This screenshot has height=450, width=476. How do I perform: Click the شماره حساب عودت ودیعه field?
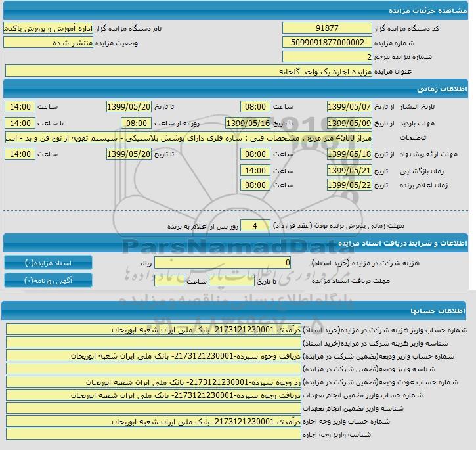[x=154, y=382]
